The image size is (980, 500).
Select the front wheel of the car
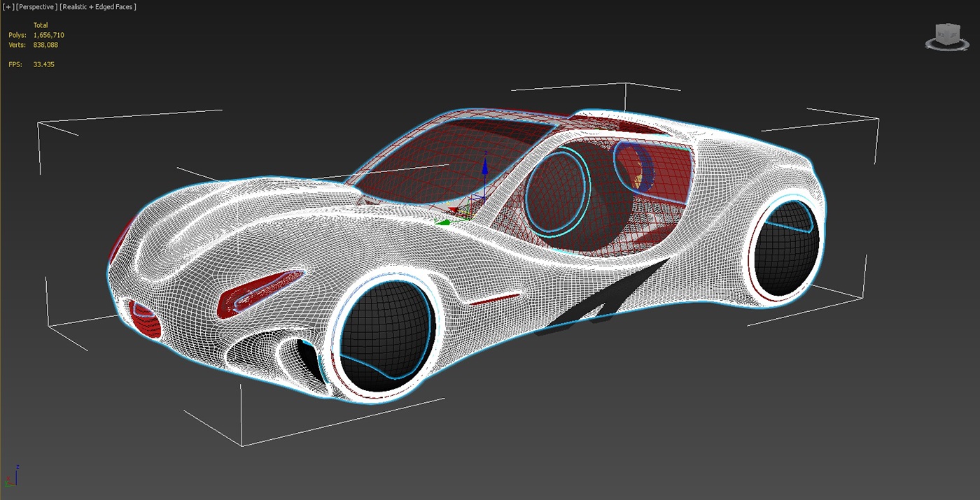click(x=387, y=336)
